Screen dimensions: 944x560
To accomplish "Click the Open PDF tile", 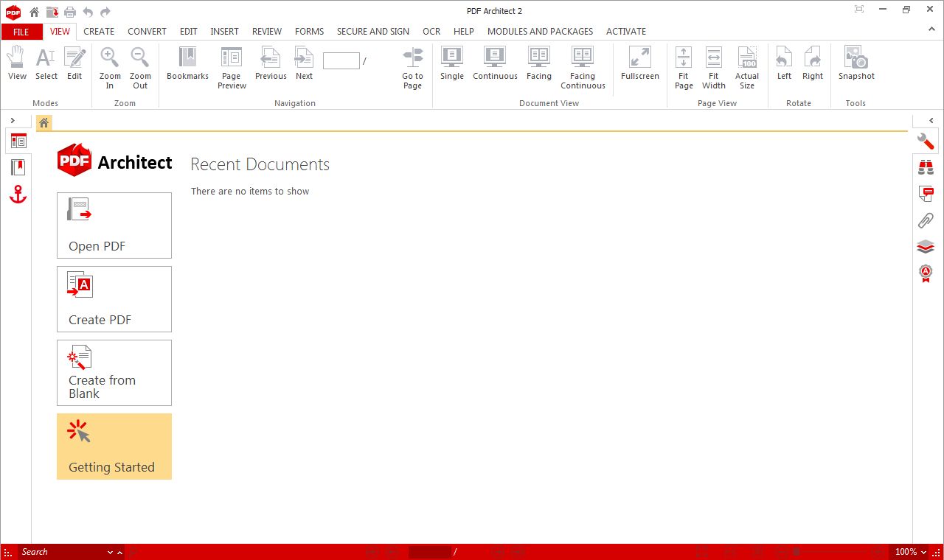I will 114,225.
